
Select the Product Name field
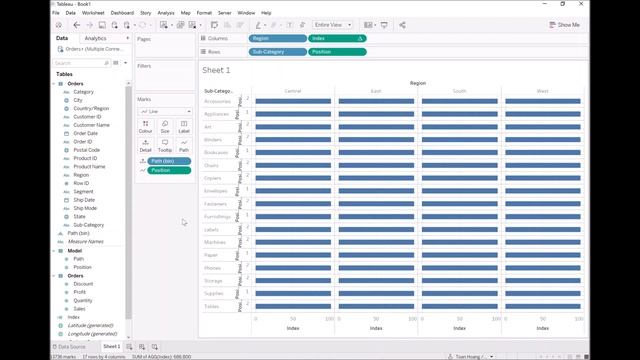(x=89, y=167)
